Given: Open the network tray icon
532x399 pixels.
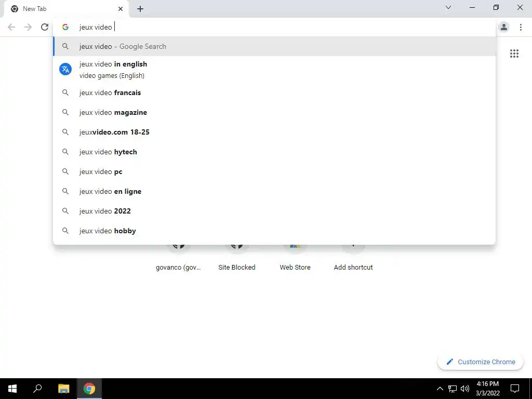Looking at the screenshot, I should click(x=453, y=389).
